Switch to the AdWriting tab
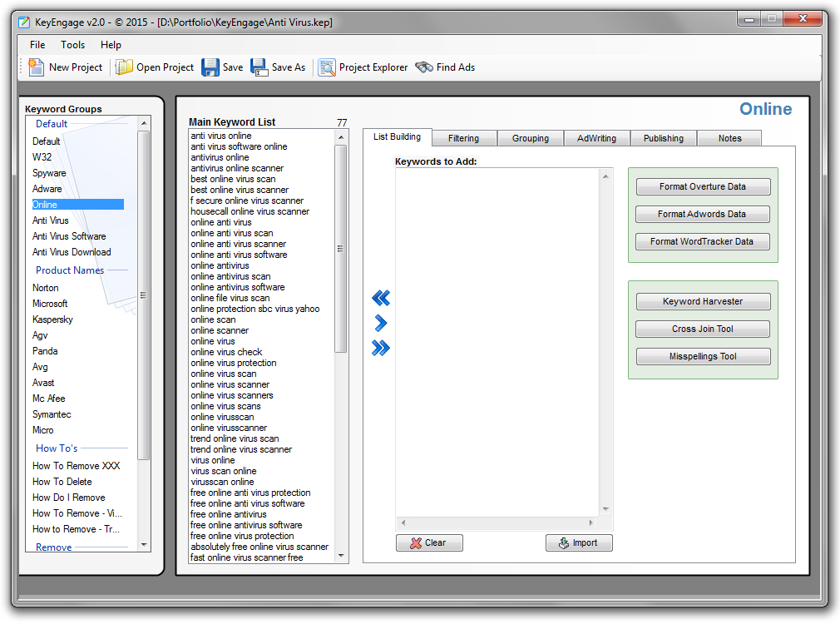 [596, 138]
